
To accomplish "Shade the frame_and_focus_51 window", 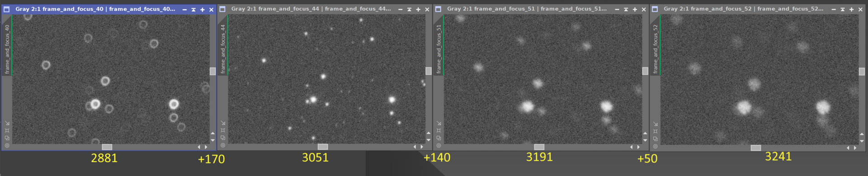I will point(626,9).
